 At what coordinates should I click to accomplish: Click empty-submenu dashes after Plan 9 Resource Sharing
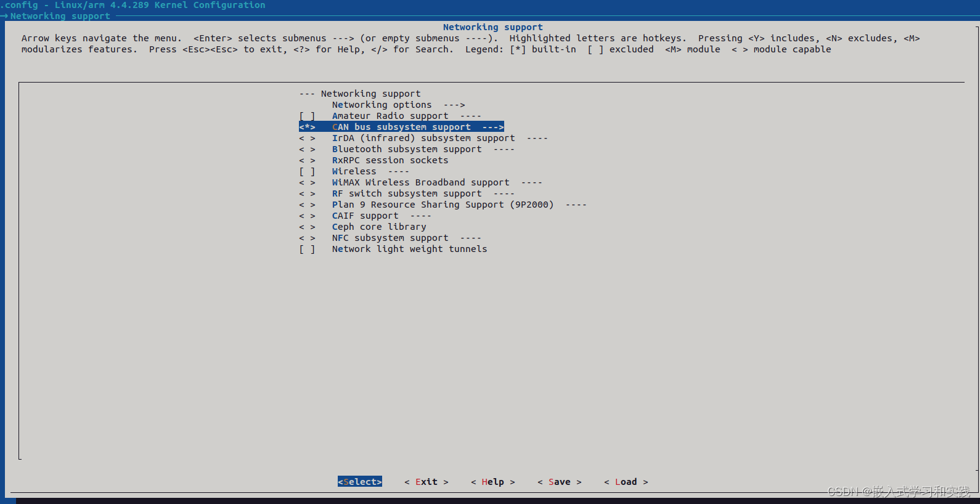576,205
